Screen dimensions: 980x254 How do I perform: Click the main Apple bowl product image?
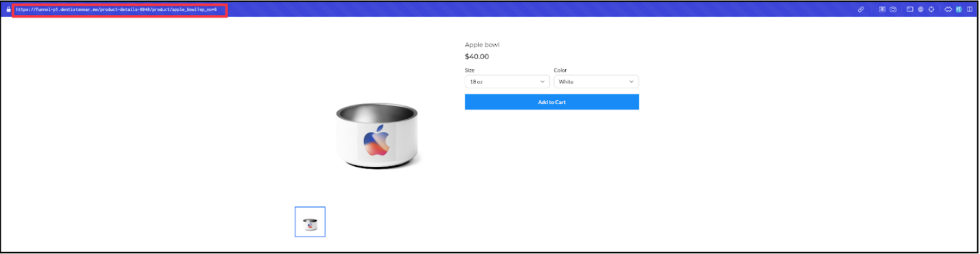(x=377, y=136)
